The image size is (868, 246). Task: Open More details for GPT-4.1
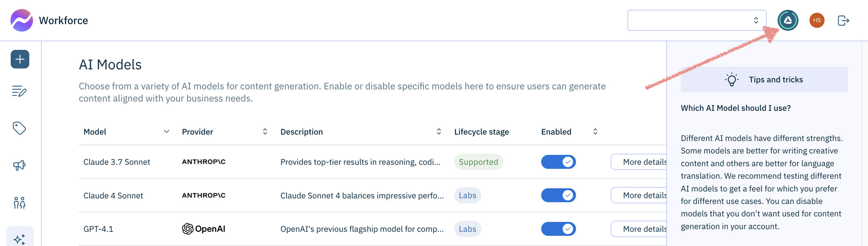point(639,229)
